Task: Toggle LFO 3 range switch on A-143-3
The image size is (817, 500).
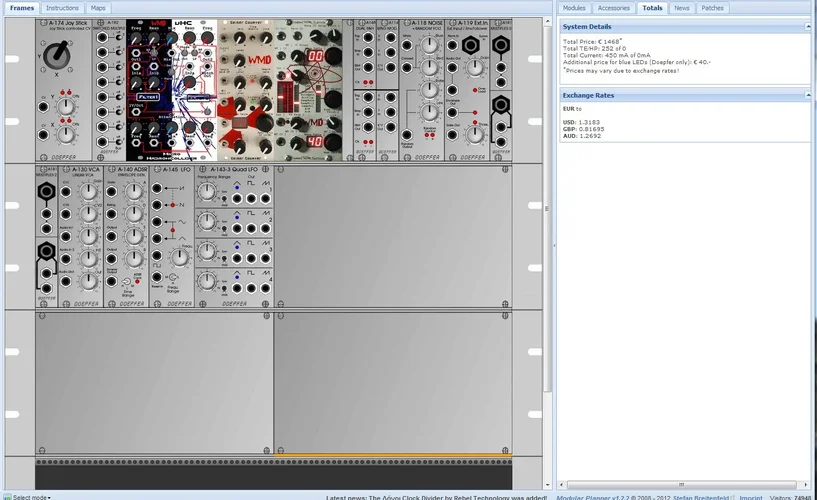Action: tap(224, 258)
